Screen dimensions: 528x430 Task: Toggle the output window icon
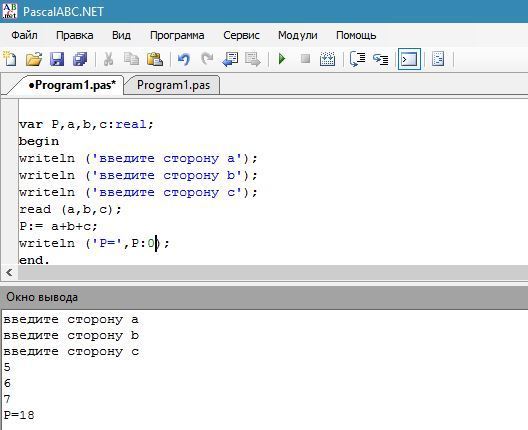tap(409, 59)
